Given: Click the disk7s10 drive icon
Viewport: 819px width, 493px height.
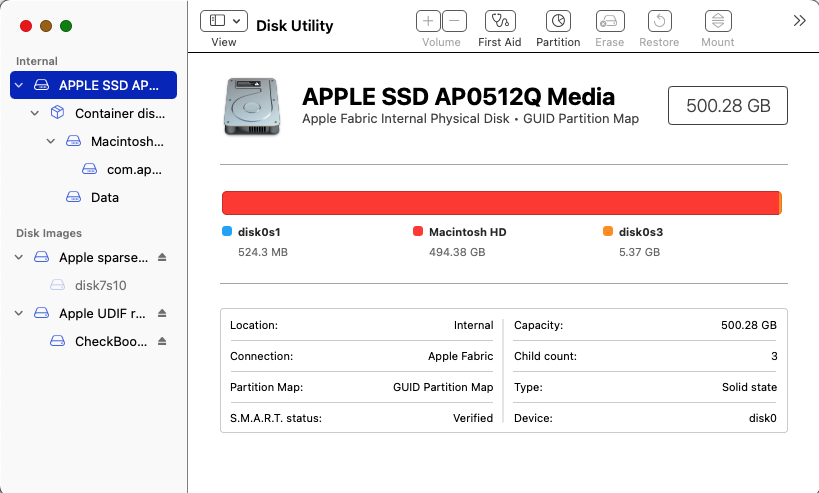Looking at the screenshot, I should 57,285.
